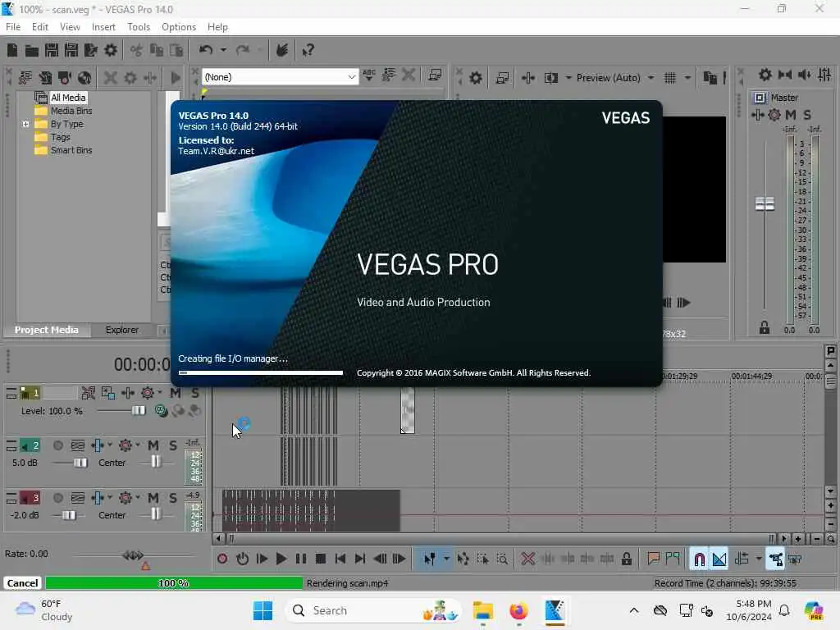The image size is (840, 630).
Task: Open the Tools menu
Action: tap(138, 27)
